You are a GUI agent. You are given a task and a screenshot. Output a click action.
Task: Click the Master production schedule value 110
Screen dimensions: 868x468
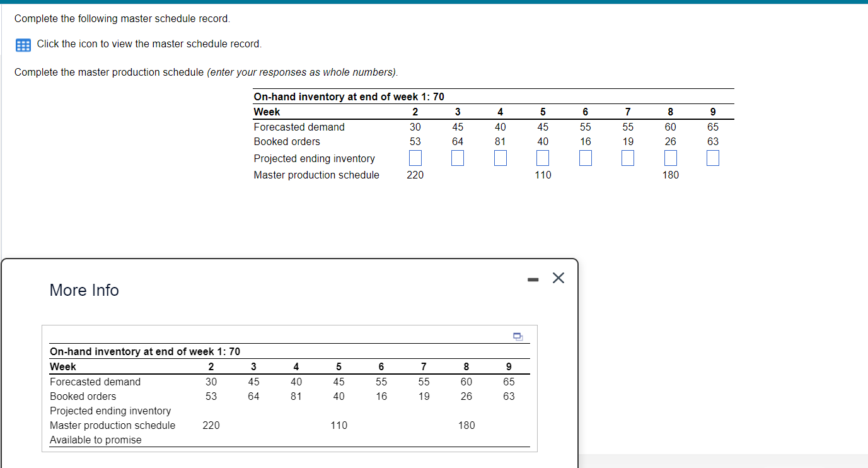click(x=542, y=175)
